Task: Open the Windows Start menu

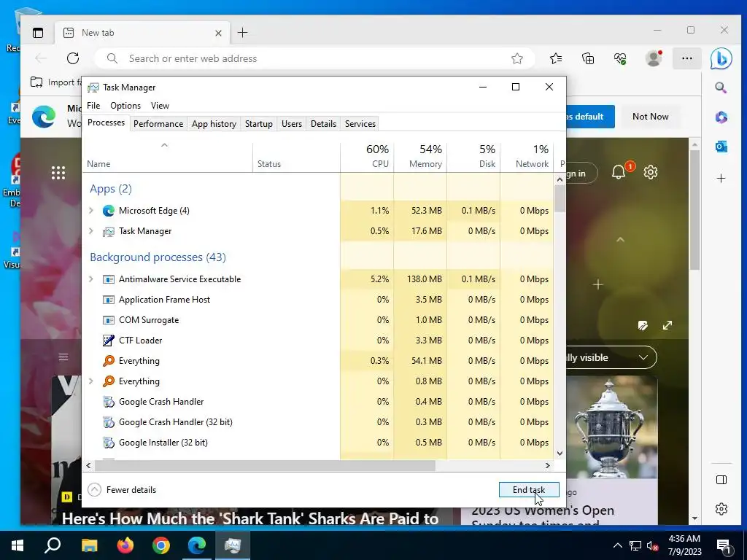Action: [18, 545]
